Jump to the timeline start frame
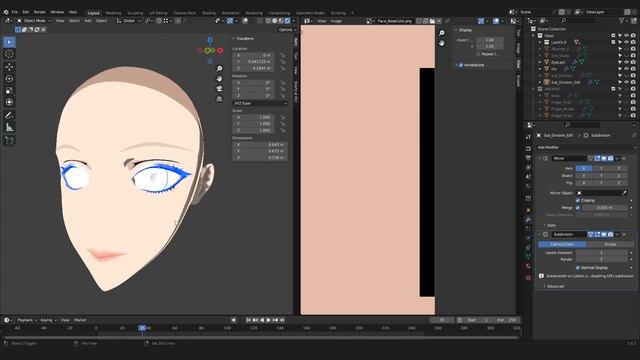Viewport: 640px width, 360px height. tap(248, 320)
